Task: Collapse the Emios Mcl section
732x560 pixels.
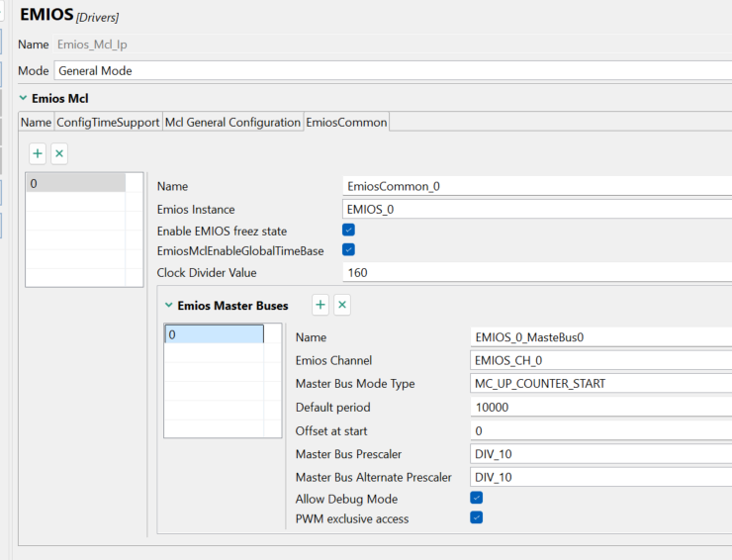Action: click(x=23, y=98)
